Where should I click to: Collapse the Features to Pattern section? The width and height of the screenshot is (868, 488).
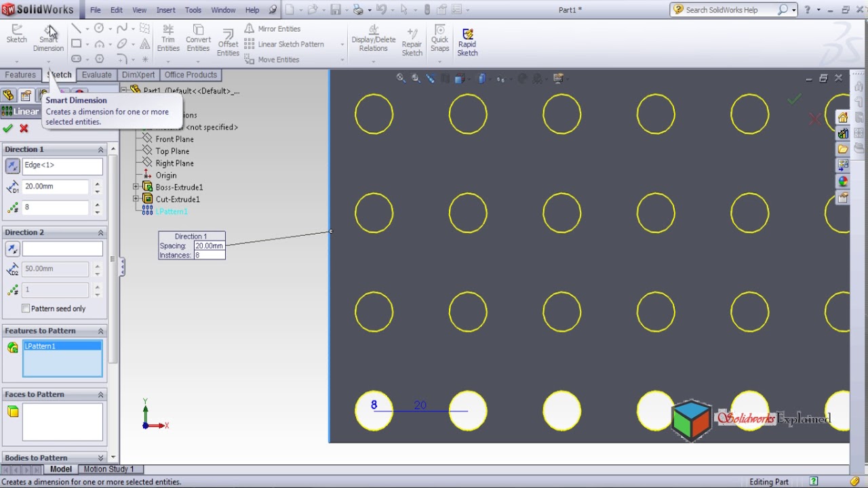101,331
